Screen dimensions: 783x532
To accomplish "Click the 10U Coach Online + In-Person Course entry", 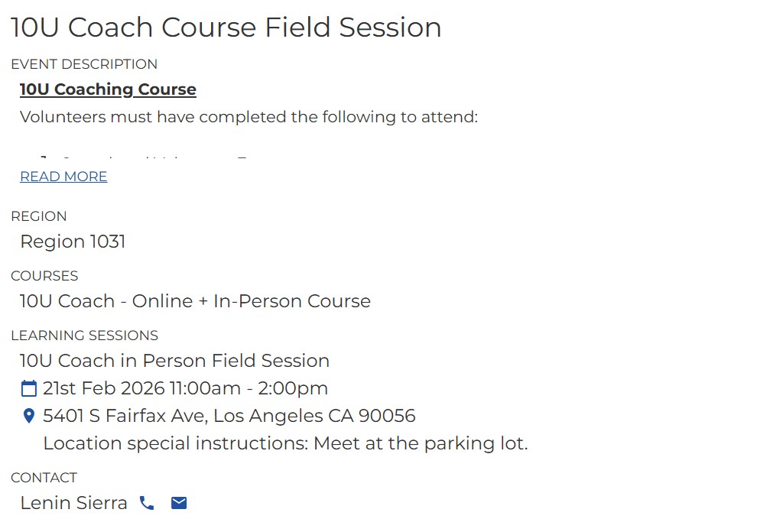I will 195,301.
